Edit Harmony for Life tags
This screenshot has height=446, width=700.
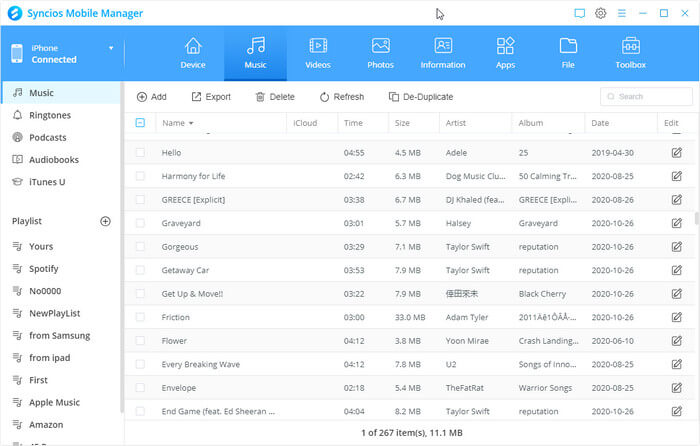[677, 176]
